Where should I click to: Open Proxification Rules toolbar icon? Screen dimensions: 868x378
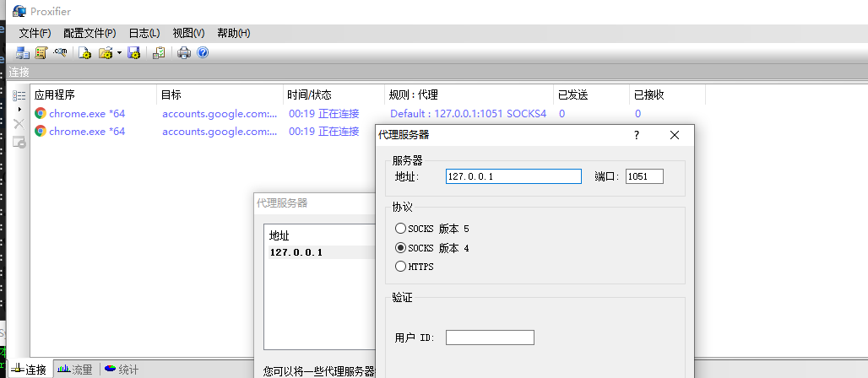pos(41,52)
